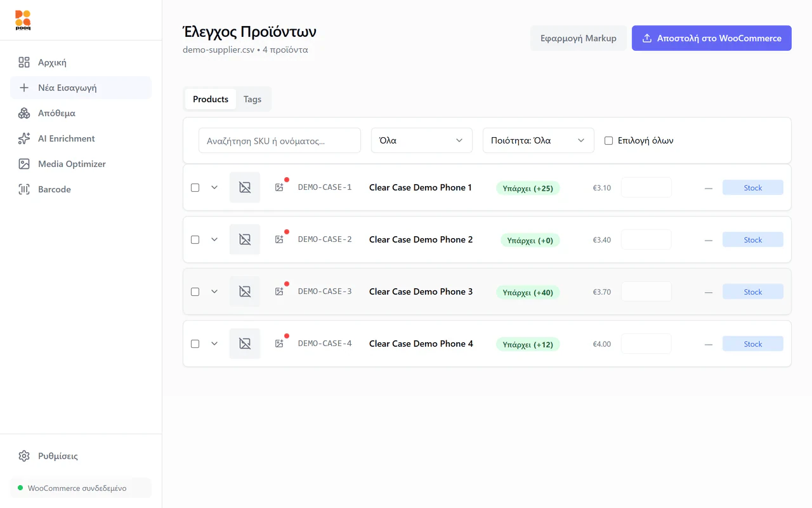The image size is (812, 508).
Task: Open Ρυθμίσεις settings in the sidebar
Action: pyautogui.click(x=81, y=456)
